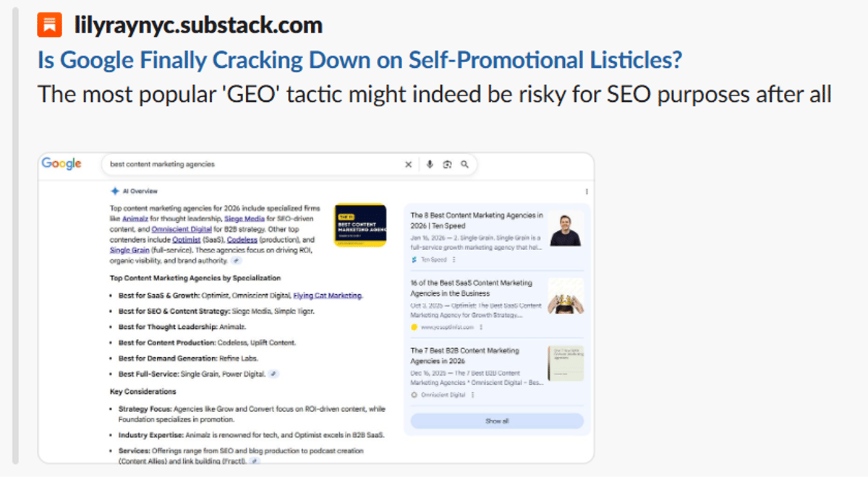The image size is (868, 485).
Task: Click the feedback icon after the AI Overview paragraph
Action: (x=235, y=261)
